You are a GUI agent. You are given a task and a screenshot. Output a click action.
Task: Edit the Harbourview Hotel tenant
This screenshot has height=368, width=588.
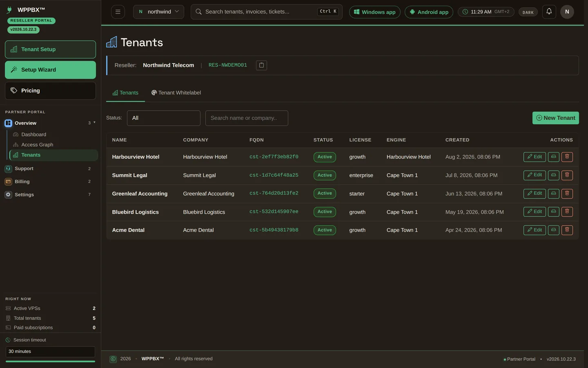point(535,157)
